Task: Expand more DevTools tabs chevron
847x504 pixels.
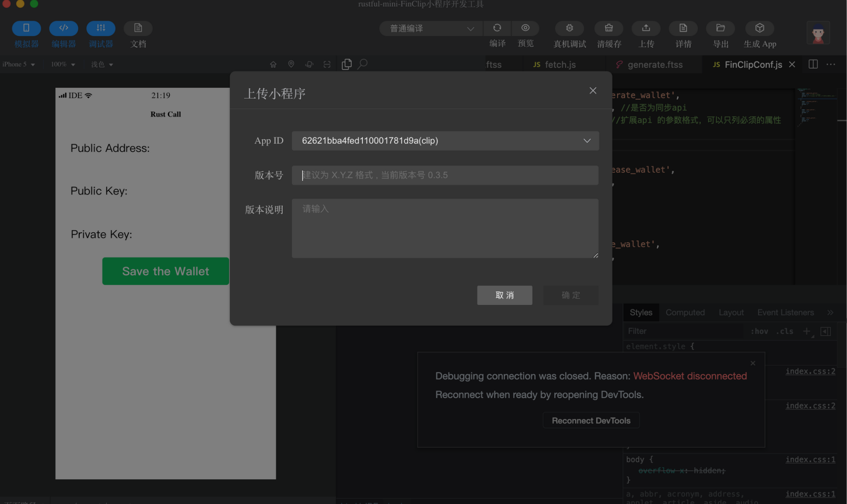Action: [831, 313]
